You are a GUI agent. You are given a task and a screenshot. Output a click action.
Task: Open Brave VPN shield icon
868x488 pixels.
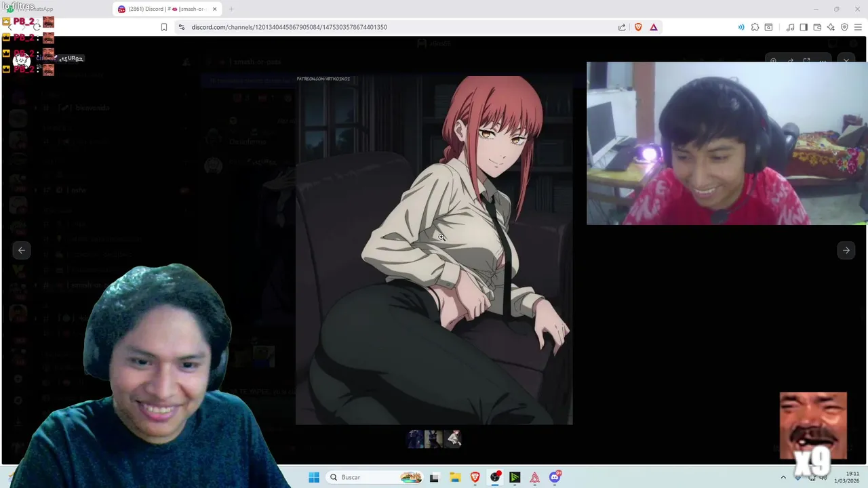844,27
